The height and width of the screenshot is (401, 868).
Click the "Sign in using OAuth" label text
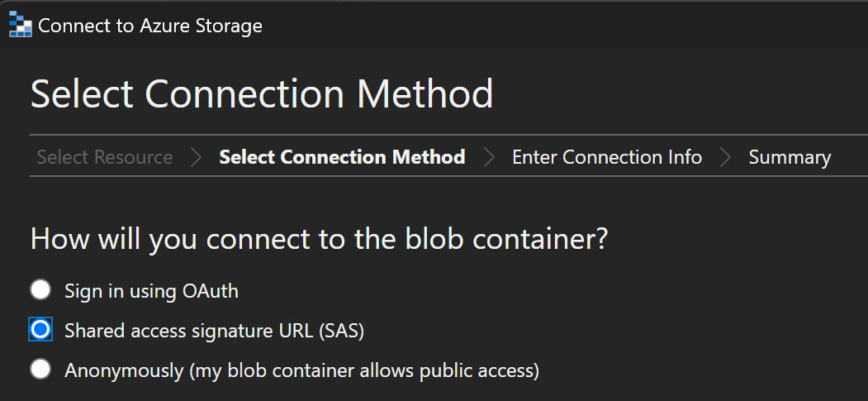[151, 290]
